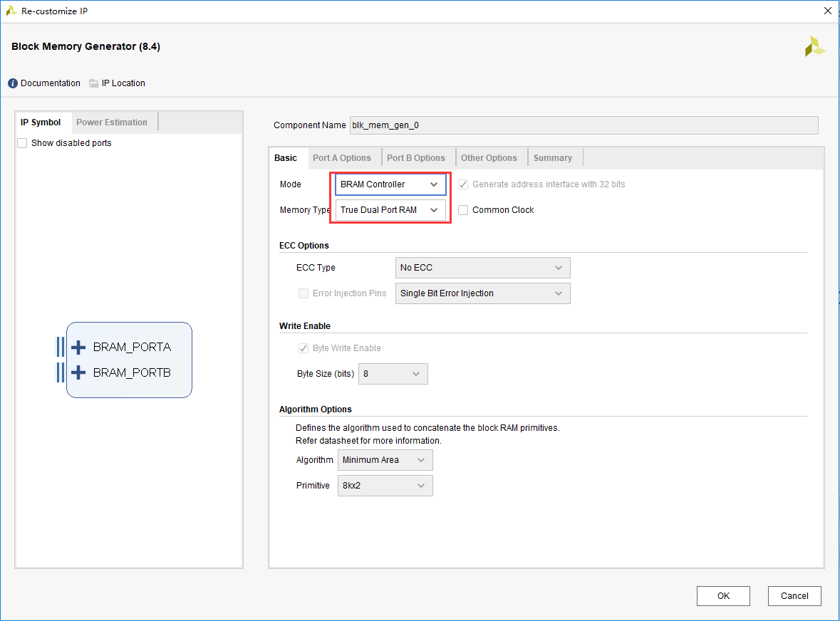Viewport: 840px width, 621px height.
Task: Expand BRAM_PORTB plus icon
Action: tap(78, 372)
